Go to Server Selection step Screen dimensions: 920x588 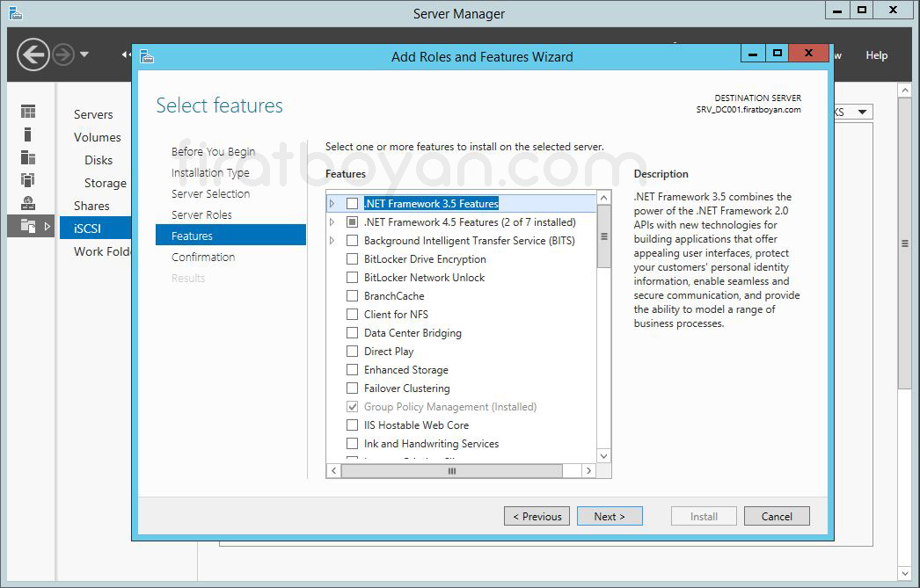click(x=210, y=194)
